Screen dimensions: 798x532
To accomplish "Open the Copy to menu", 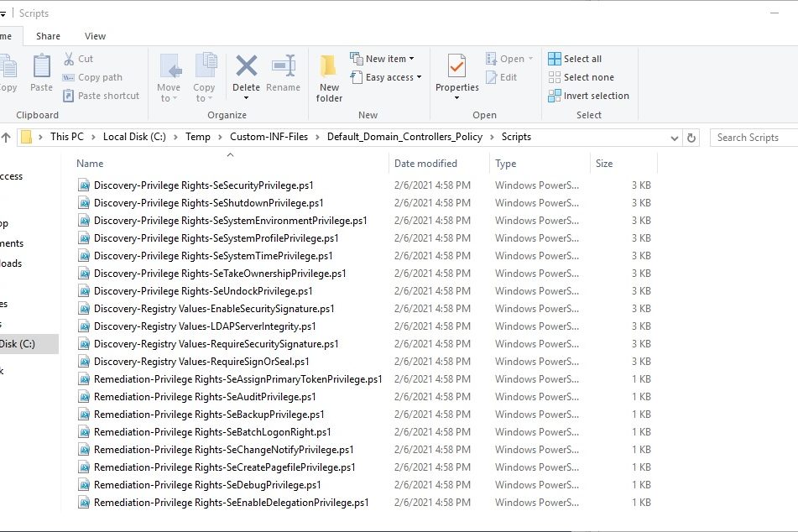I will click(x=204, y=78).
